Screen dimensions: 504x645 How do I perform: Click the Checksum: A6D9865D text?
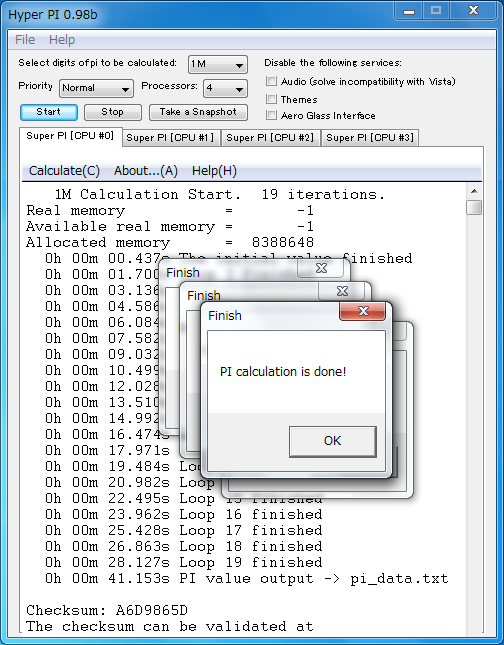(x=107, y=610)
